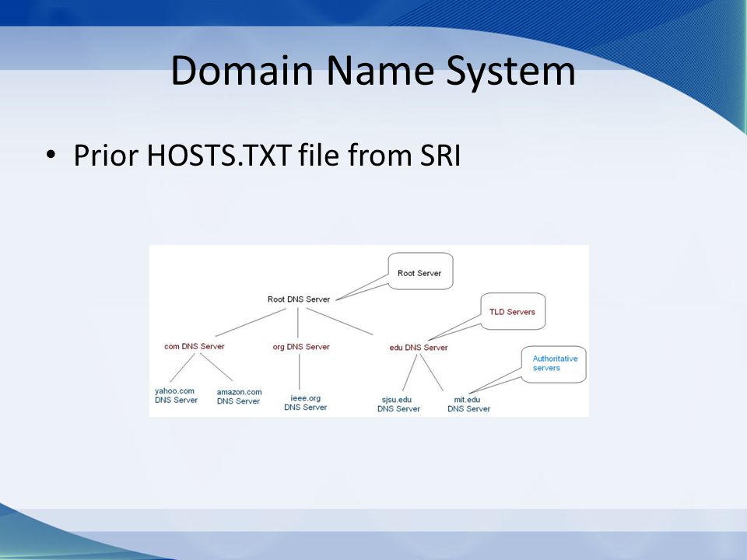Click the org DNS Server node
This screenshot has height=560, width=747.
click(301, 347)
